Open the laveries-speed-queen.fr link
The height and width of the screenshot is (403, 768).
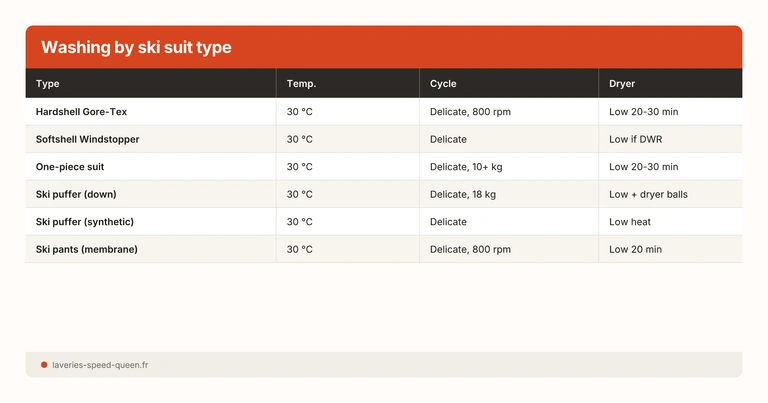pos(100,365)
